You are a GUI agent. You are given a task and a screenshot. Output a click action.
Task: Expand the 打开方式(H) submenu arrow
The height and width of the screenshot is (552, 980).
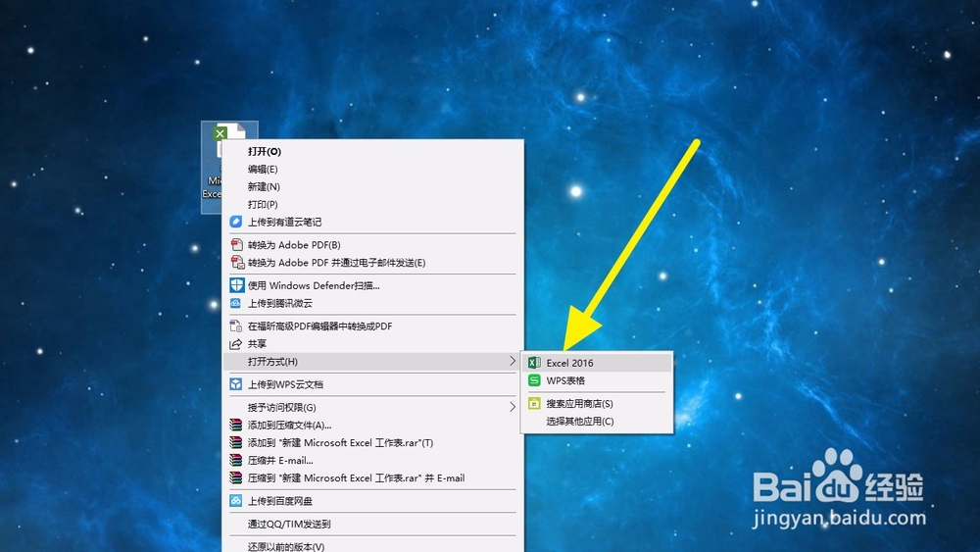coord(512,362)
